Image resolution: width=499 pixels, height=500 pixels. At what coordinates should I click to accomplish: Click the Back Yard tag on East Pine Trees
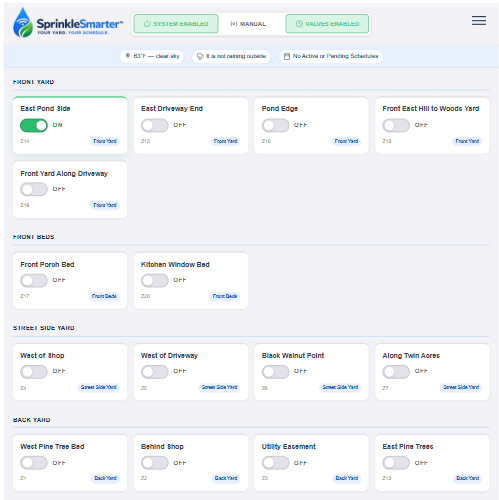coord(467,478)
